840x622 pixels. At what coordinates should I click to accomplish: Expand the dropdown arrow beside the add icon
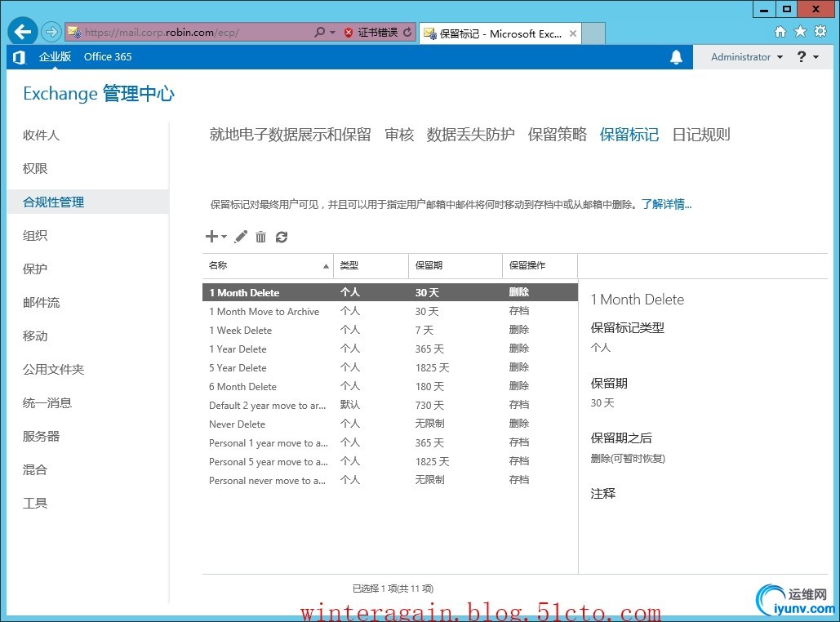pos(224,236)
